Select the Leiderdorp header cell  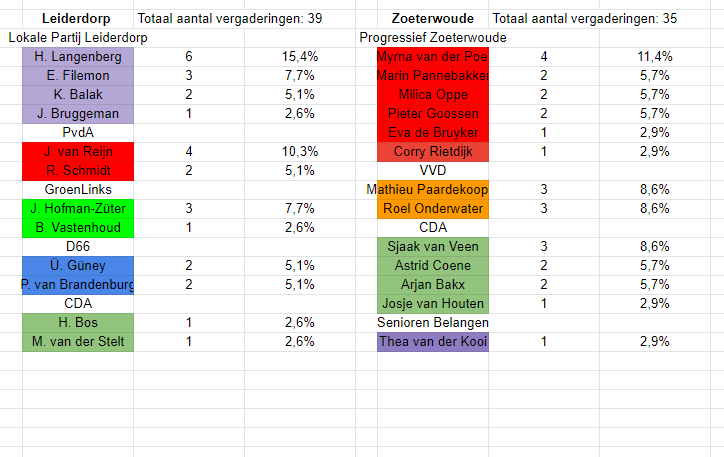click(x=77, y=19)
